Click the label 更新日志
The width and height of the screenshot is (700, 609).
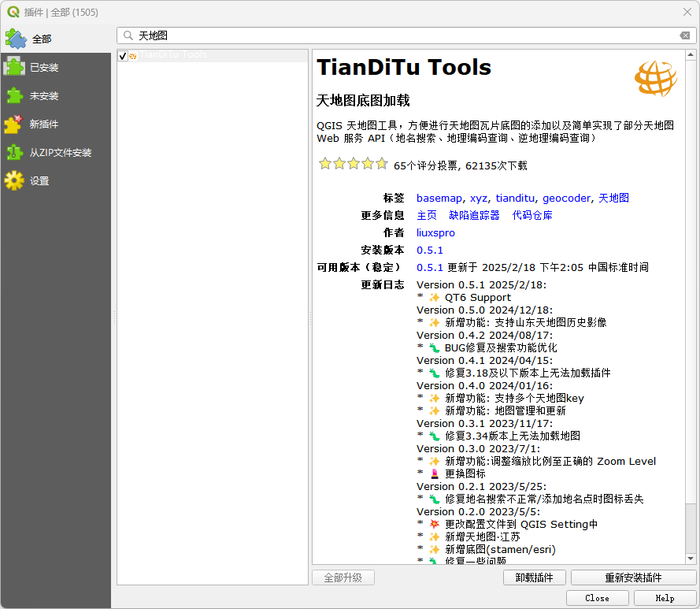(383, 284)
